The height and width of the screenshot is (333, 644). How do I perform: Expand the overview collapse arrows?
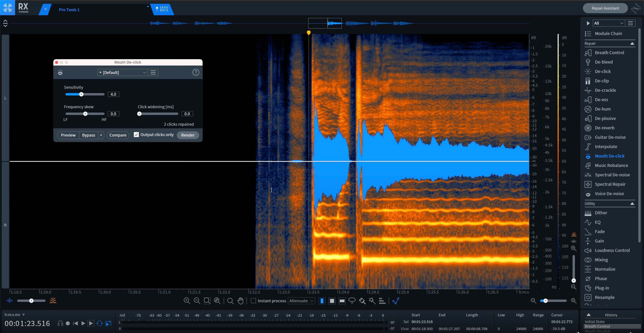(x=5, y=23)
